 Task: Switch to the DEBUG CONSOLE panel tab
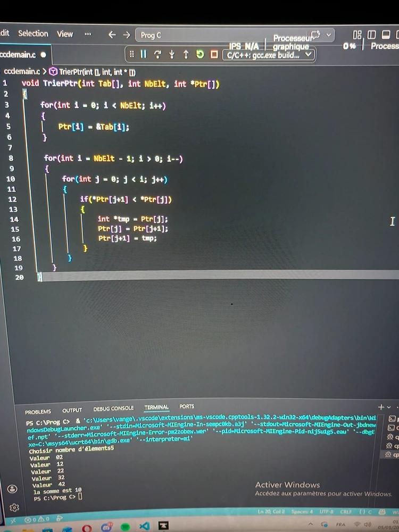tap(113, 409)
